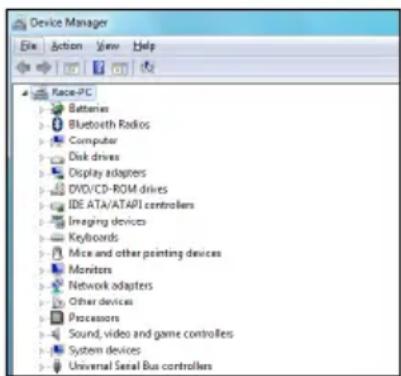Click the Universal Serial Bus controllers icon
The image size is (401, 376).
(x=57, y=366)
